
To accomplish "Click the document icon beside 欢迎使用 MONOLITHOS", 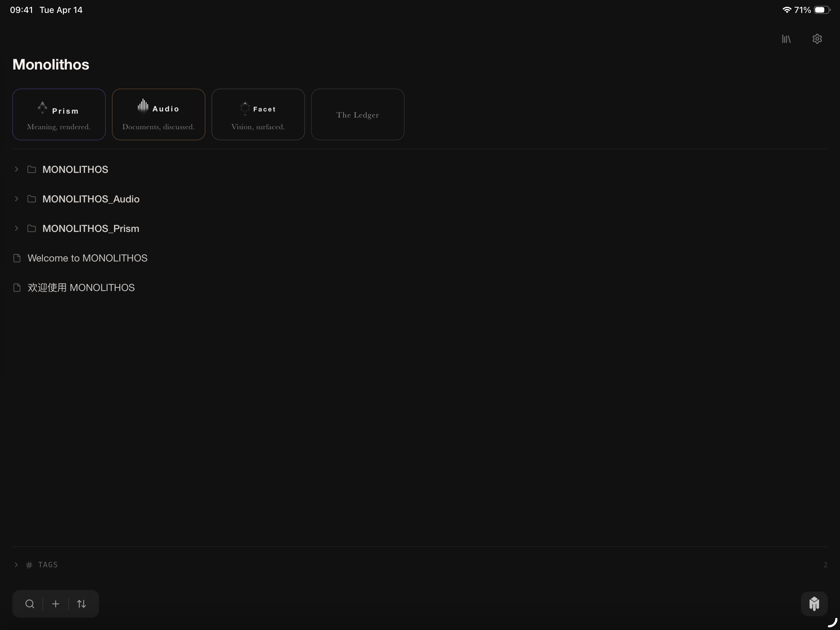I will click(17, 288).
